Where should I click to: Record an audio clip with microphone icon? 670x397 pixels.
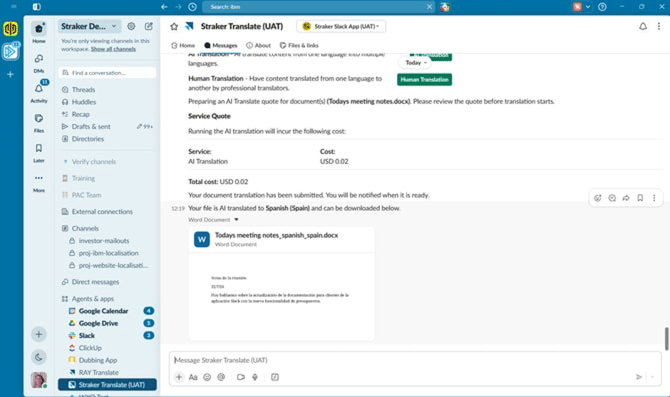click(x=255, y=377)
